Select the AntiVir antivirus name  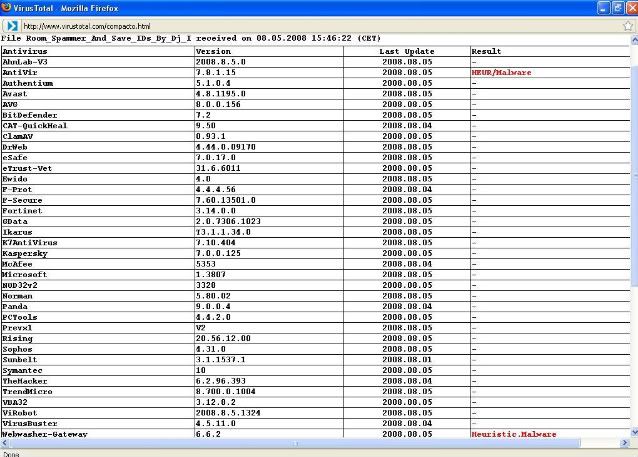pos(20,72)
